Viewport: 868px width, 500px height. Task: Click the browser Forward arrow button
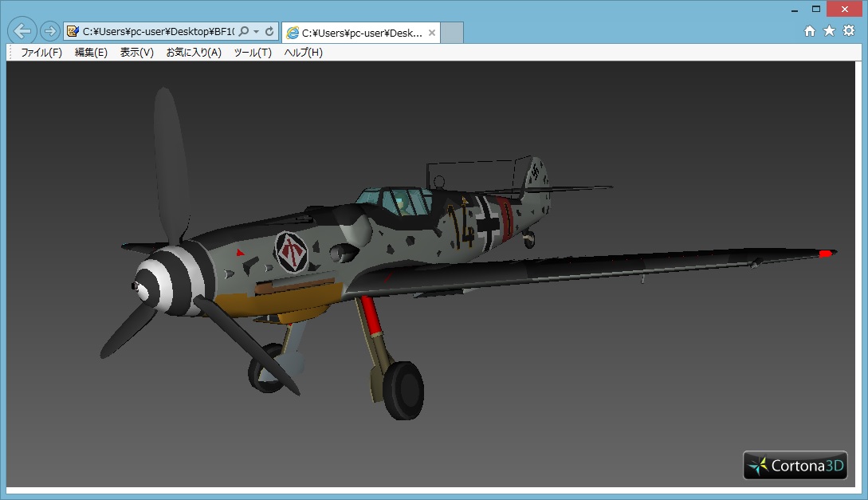click(x=49, y=31)
